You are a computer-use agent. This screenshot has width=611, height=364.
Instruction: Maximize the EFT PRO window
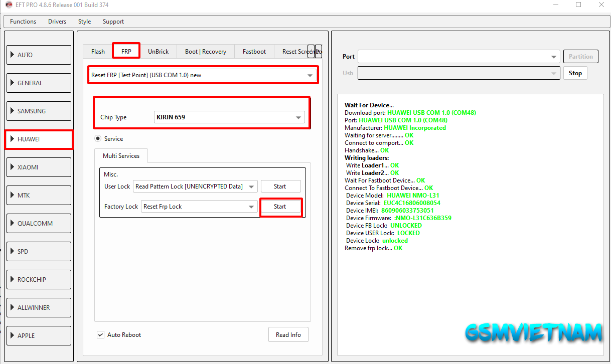578,5
